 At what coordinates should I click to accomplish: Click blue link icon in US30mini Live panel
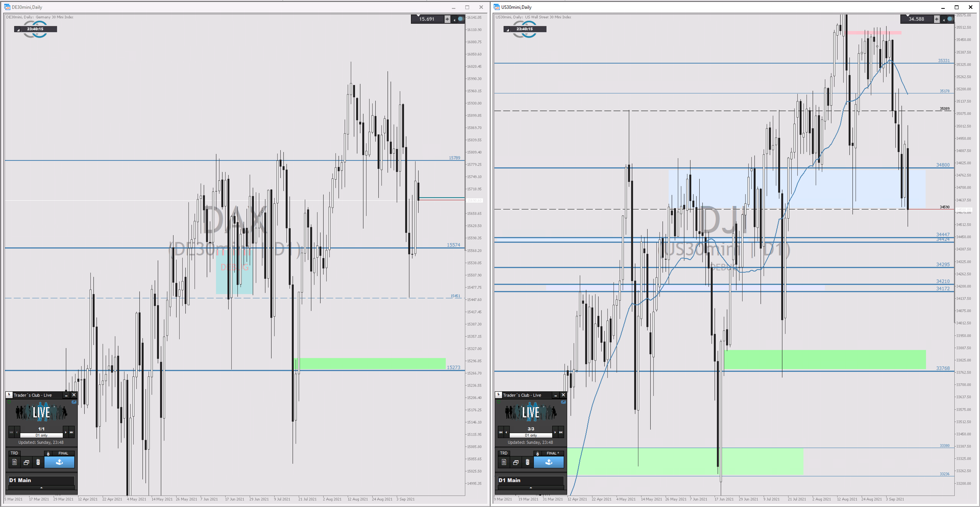[563, 402]
